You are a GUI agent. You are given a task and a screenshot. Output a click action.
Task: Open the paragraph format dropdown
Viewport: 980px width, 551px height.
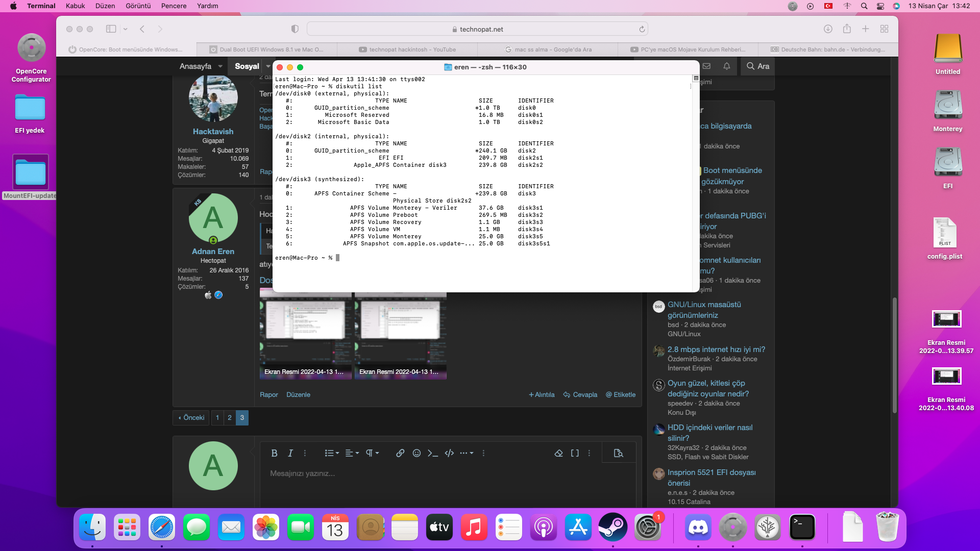click(x=372, y=453)
